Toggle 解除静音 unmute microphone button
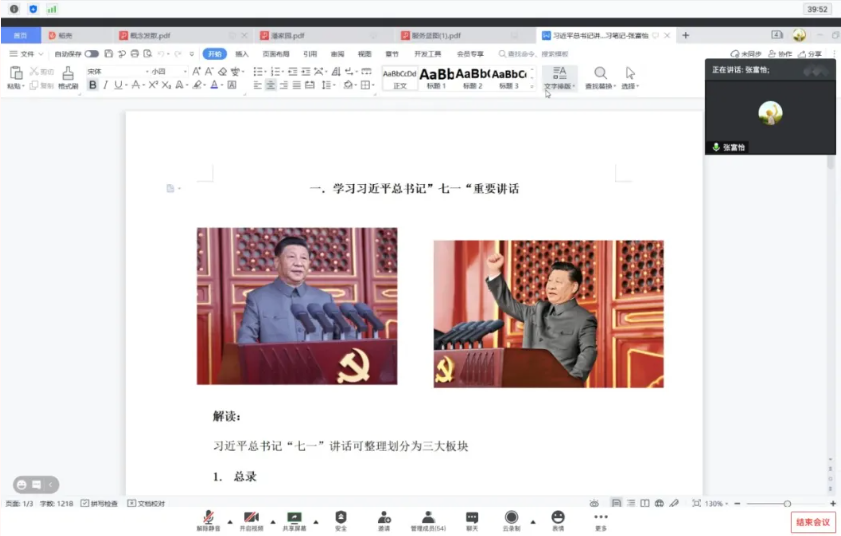The width and height of the screenshot is (841, 536). tap(208, 520)
